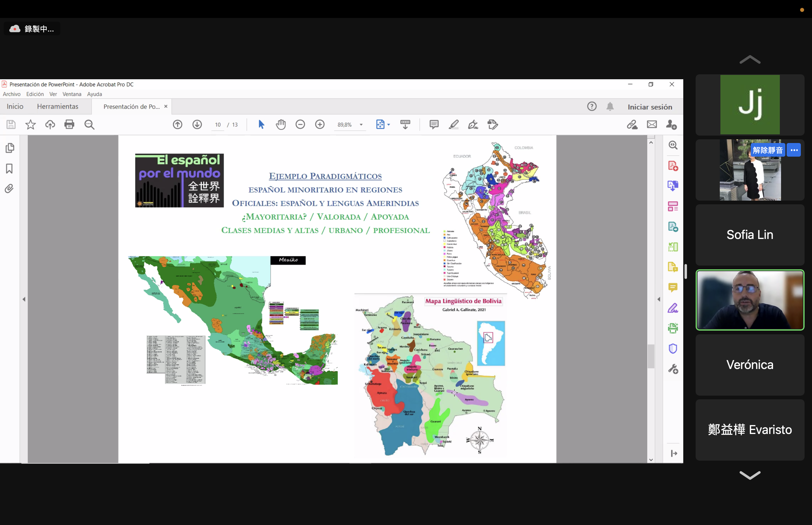The width and height of the screenshot is (812, 525).
Task: Switch to the Herramientas tab
Action: (58, 106)
